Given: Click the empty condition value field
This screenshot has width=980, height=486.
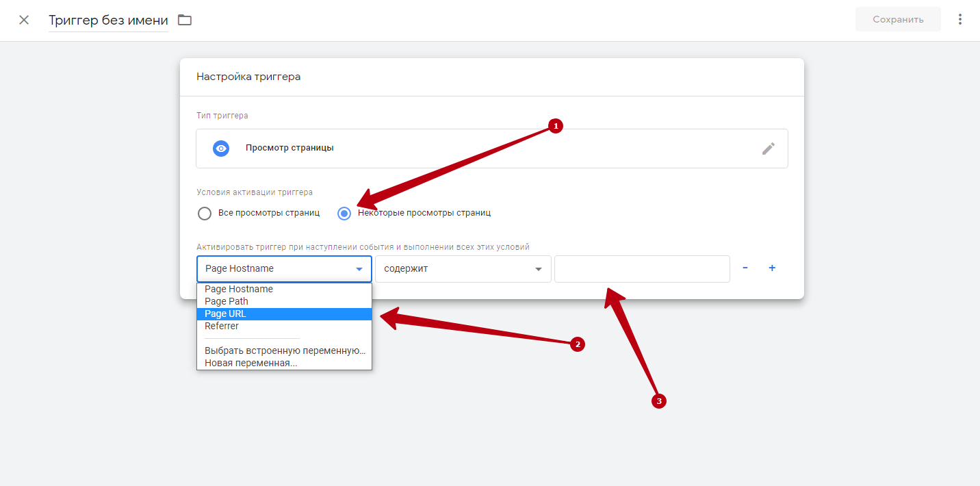Looking at the screenshot, I should point(642,269).
